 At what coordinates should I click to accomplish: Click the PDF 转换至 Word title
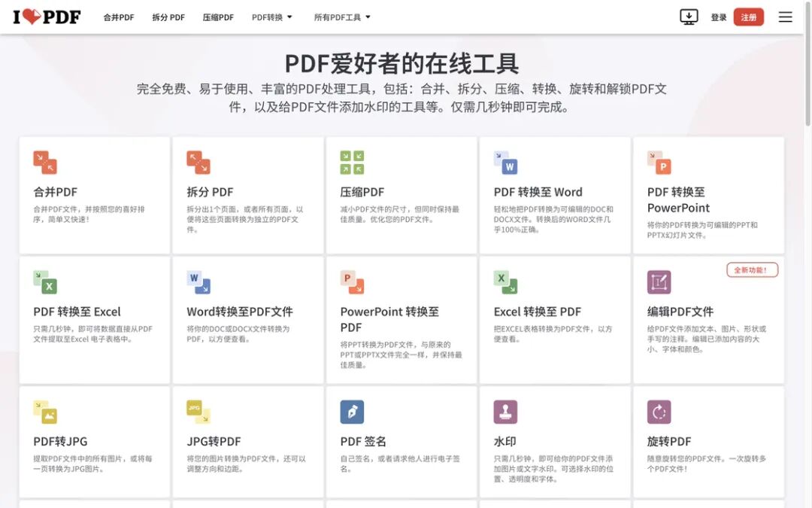pos(538,192)
